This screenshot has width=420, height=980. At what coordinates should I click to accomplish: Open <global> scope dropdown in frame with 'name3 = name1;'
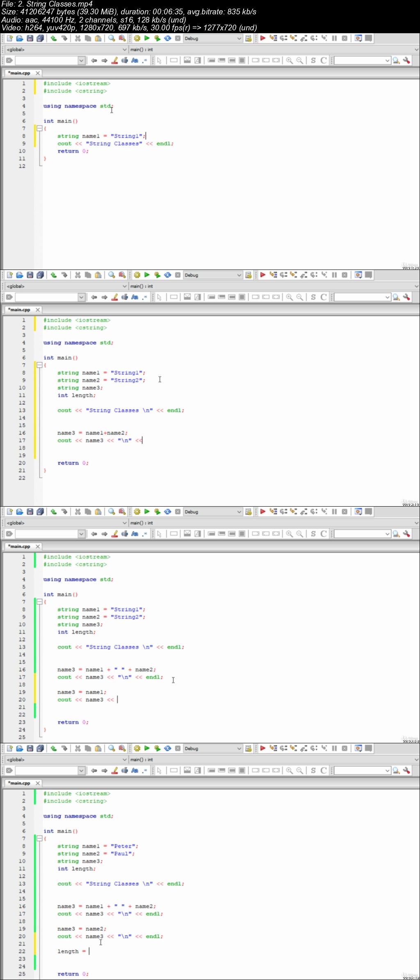tap(66, 523)
